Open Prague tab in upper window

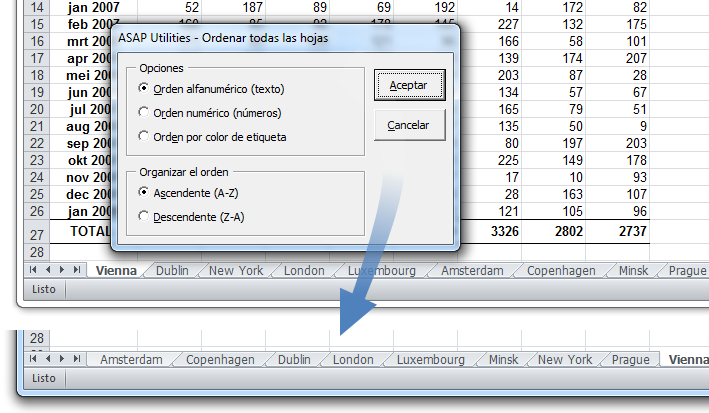click(x=688, y=271)
